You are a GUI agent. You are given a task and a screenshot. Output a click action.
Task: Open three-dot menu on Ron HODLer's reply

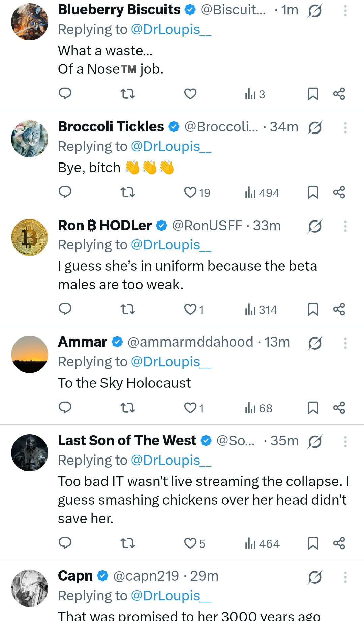[345, 226]
